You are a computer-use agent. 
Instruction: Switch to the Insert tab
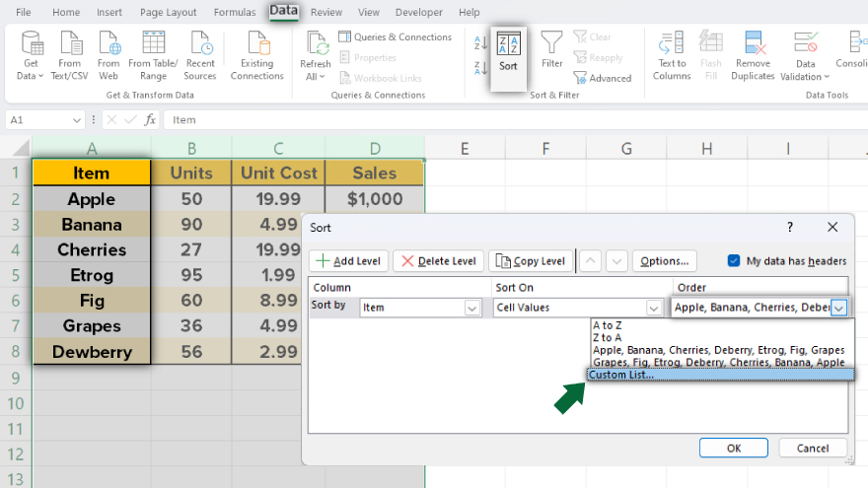(109, 12)
